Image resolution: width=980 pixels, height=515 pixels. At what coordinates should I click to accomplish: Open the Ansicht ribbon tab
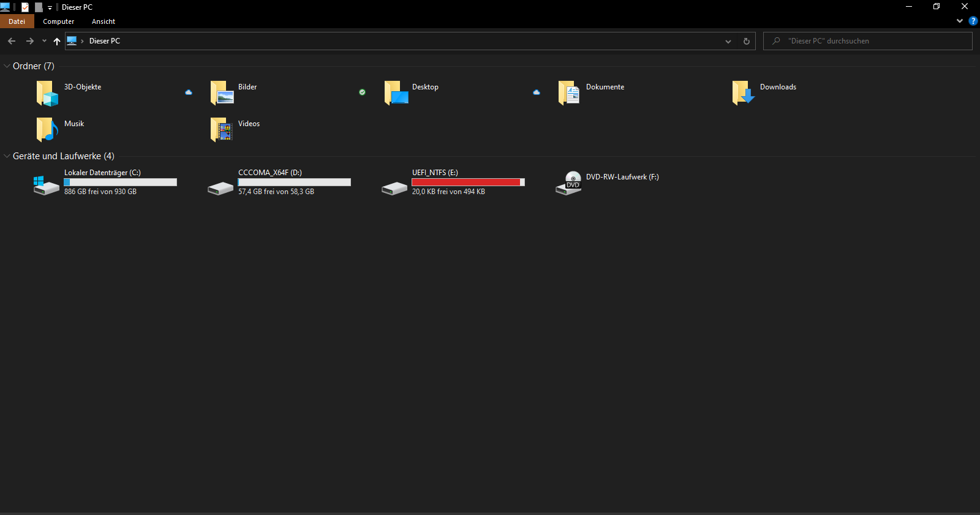click(104, 21)
